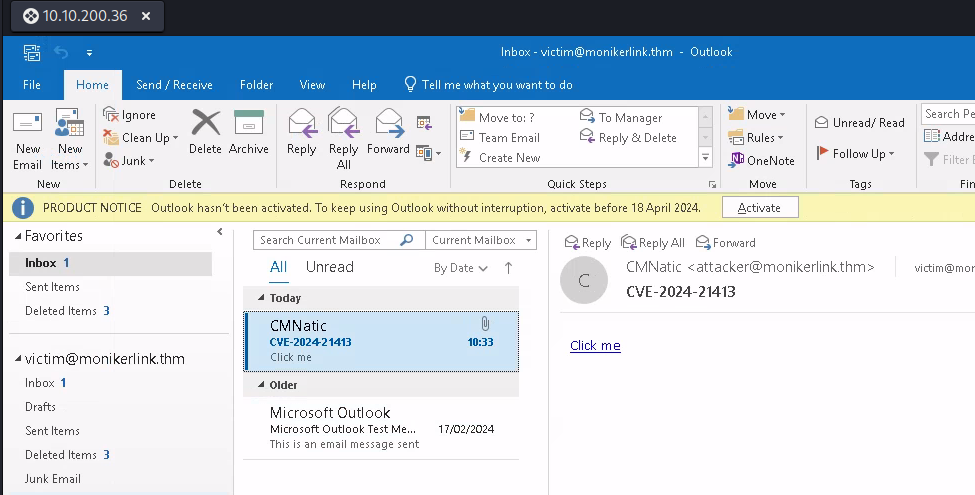
Task: Select the 'Move to: ?' quick step
Action: coord(497,117)
